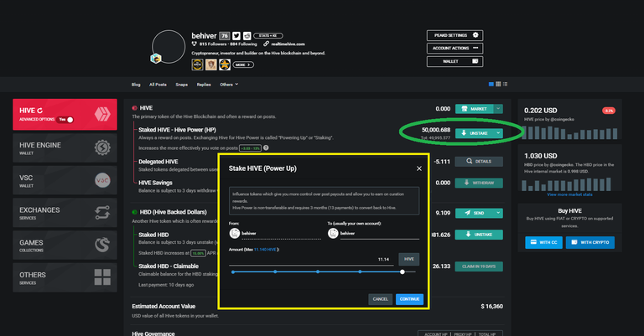Click the From account avatar in dialog
644x336 pixels.
[x=235, y=234]
